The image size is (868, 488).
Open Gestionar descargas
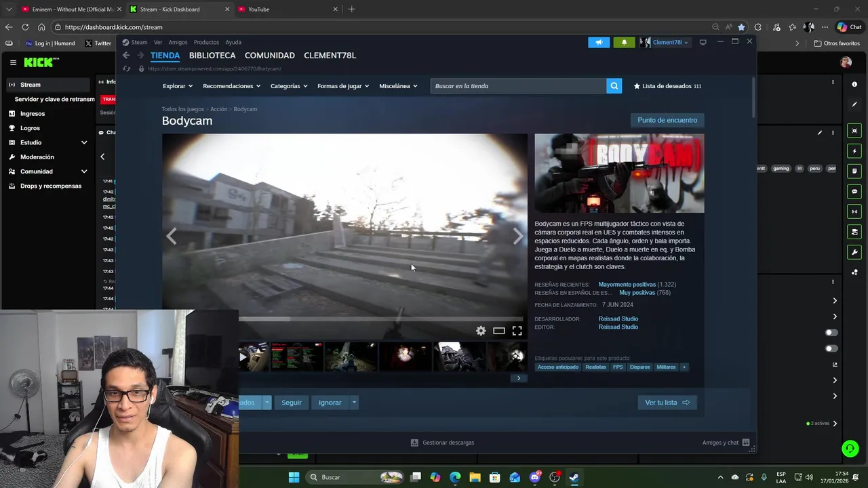coord(442,443)
